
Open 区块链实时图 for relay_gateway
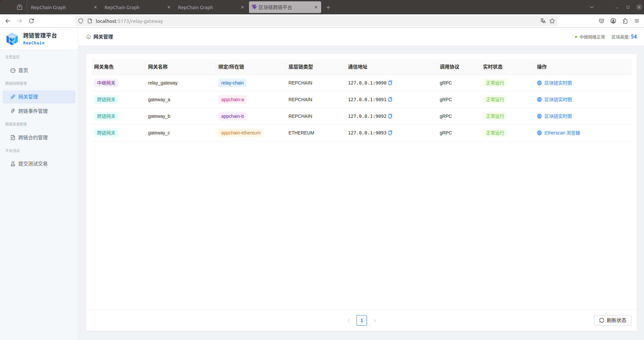[554, 83]
